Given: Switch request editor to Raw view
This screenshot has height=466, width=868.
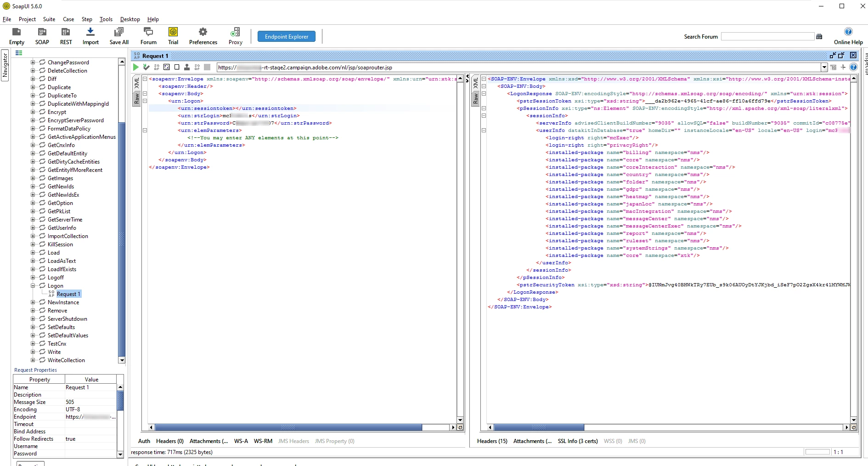Looking at the screenshot, I should click(x=136, y=98).
